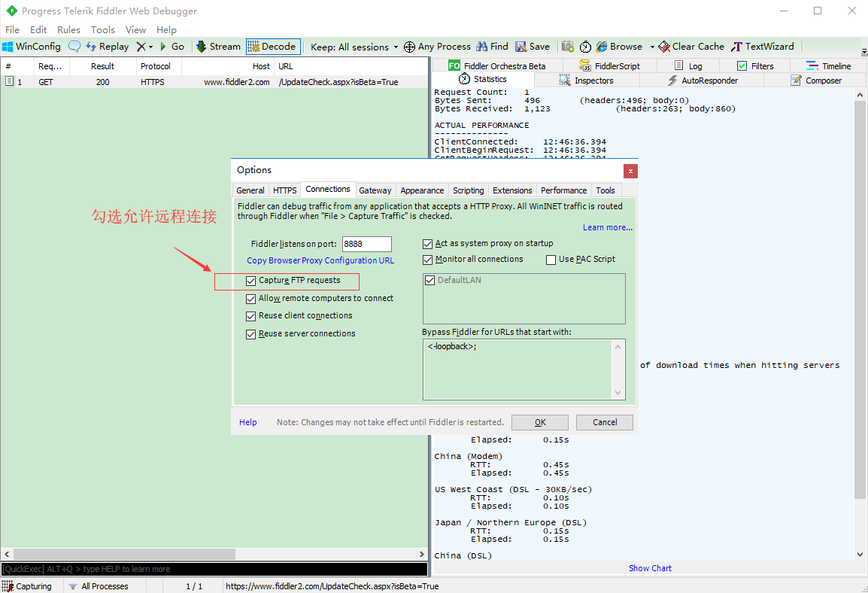This screenshot has width=868, height=593.
Task: Open Help link in Options dialog
Action: click(247, 422)
